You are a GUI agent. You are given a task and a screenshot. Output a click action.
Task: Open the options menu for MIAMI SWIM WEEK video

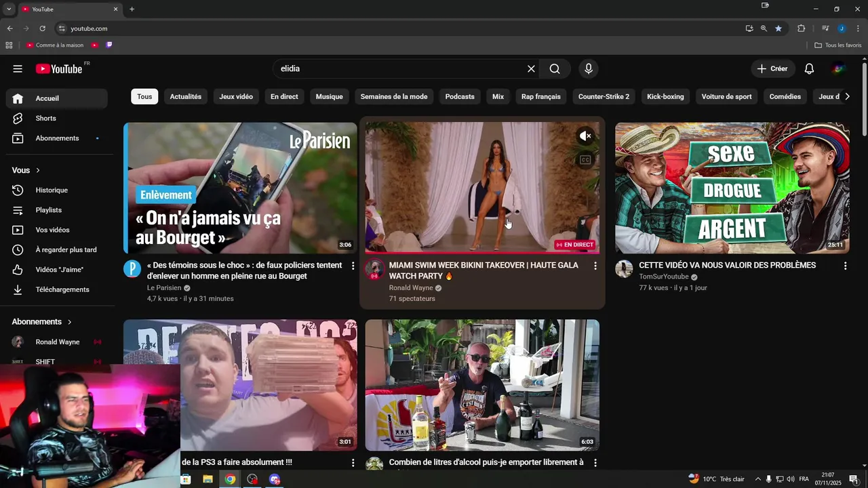[x=595, y=266]
